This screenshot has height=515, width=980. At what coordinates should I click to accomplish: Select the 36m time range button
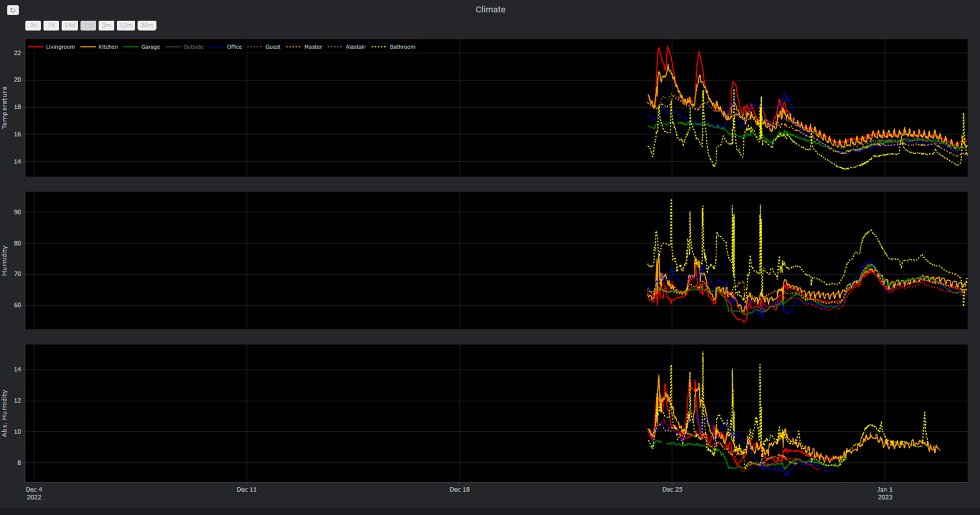(147, 25)
